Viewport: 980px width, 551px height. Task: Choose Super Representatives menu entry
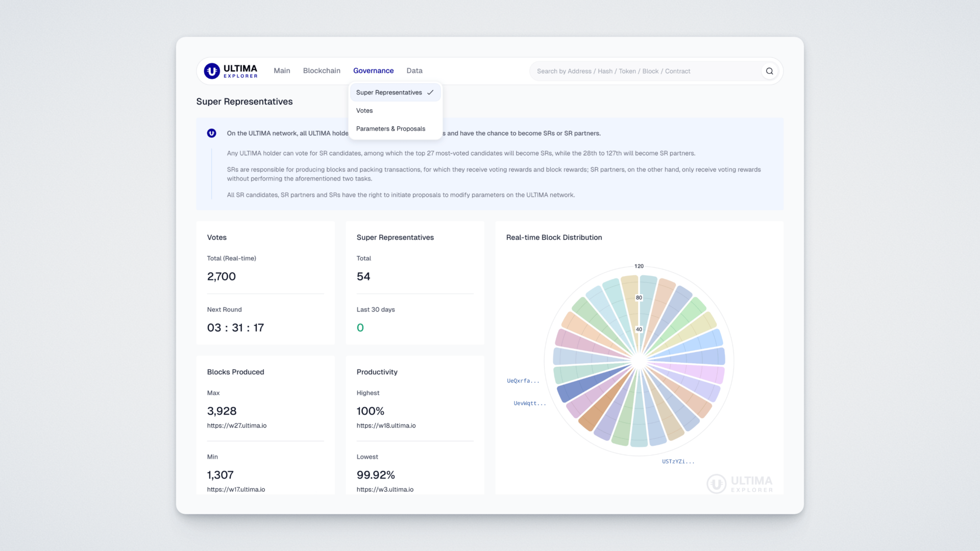(389, 92)
